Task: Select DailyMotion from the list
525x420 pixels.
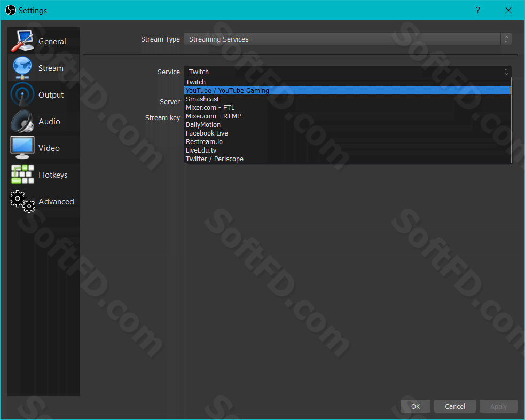Action: [348, 124]
